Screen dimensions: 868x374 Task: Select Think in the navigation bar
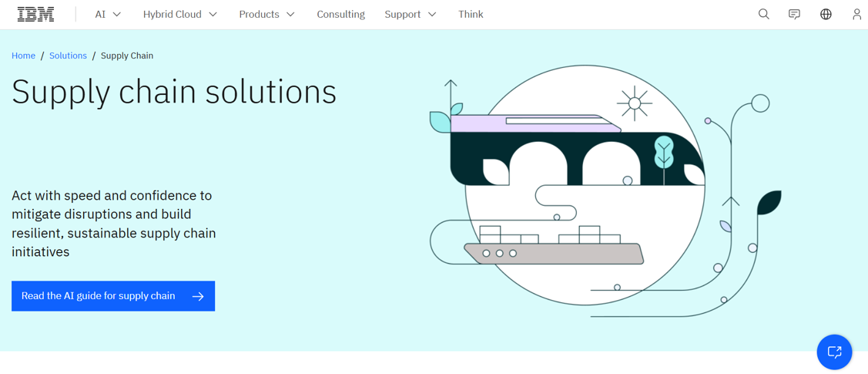471,14
